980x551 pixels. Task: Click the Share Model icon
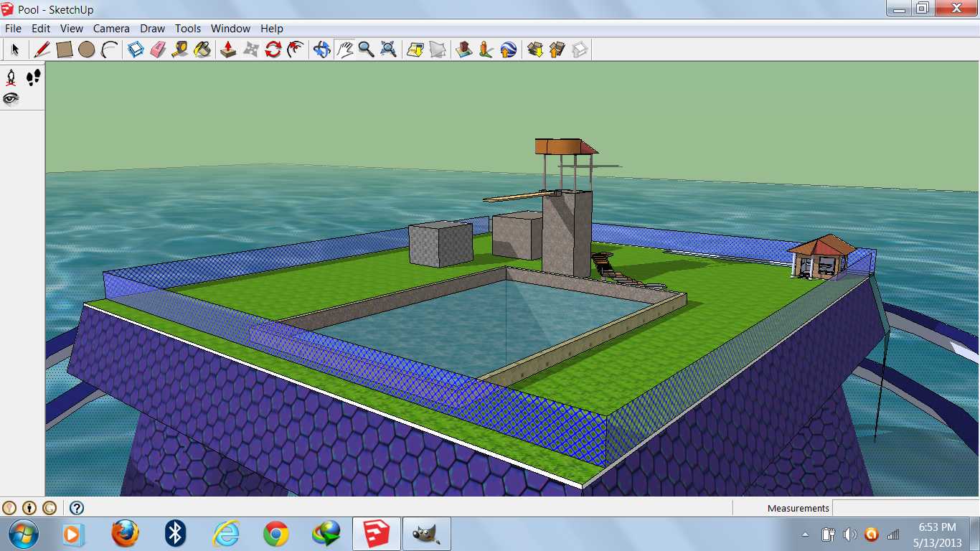click(557, 50)
